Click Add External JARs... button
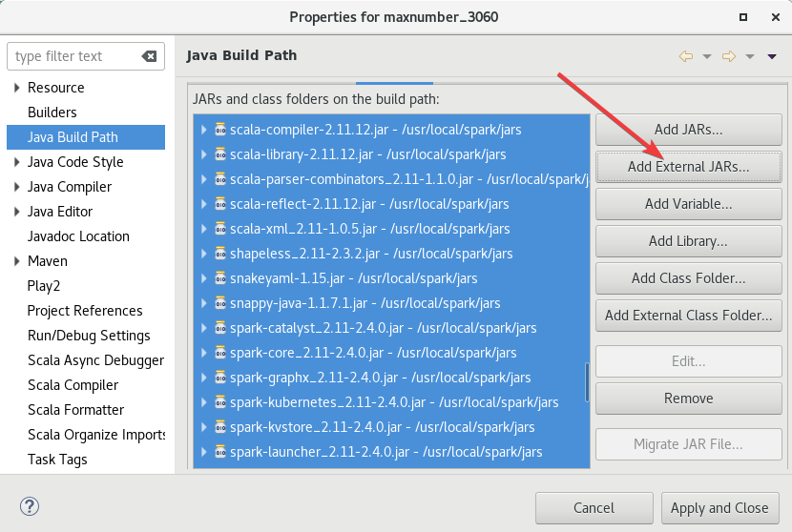 pyautogui.click(x=688, y=167)
